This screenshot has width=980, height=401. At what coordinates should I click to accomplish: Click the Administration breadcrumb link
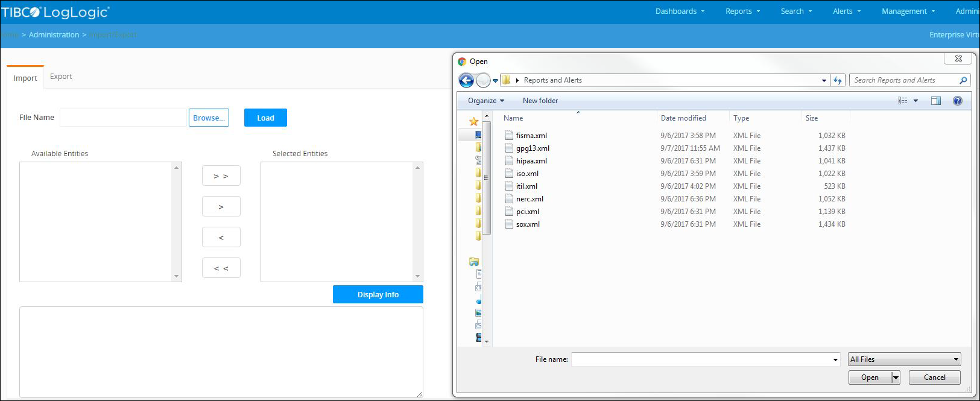tap(54, 35)
